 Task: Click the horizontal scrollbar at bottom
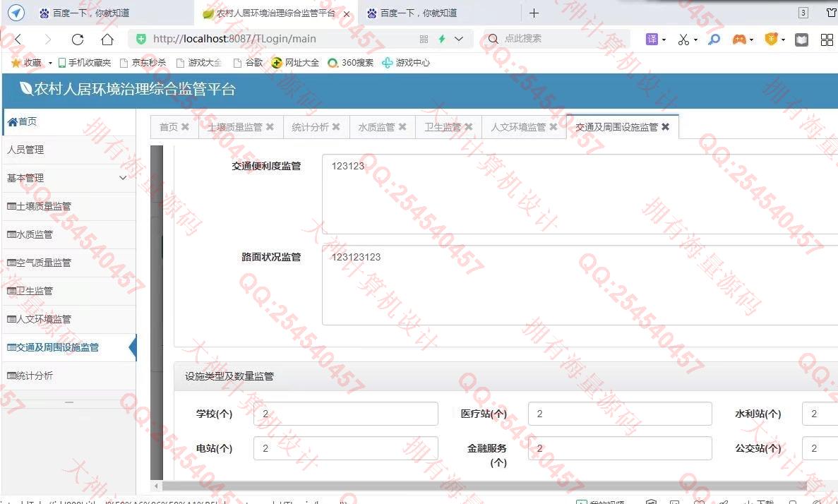[x=484, y=486]
